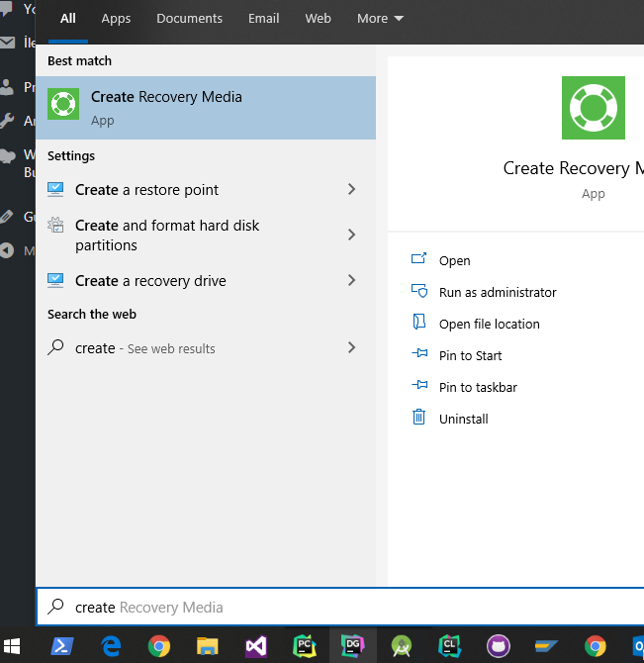Viewport: 644px width, 663px height.
Task: Choose Open file location
Action: [490, 325]
